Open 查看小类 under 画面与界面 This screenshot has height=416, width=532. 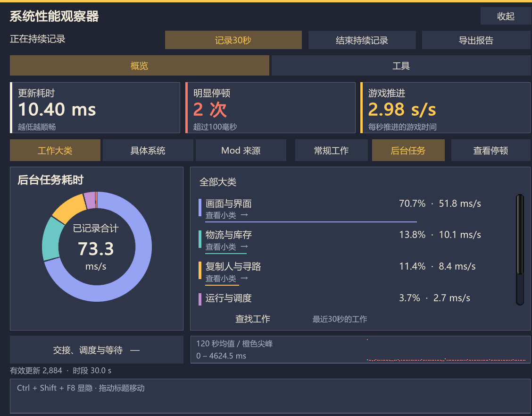pos(227,215)
